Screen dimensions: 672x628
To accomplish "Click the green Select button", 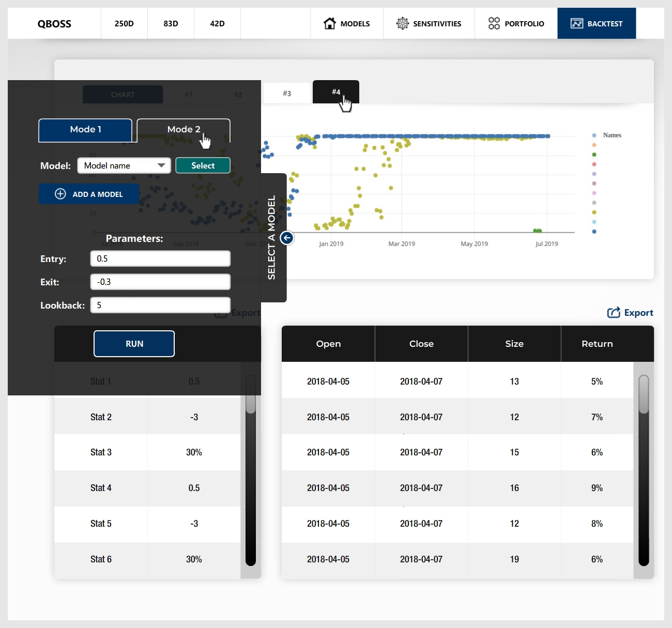I will pos(203,165).
